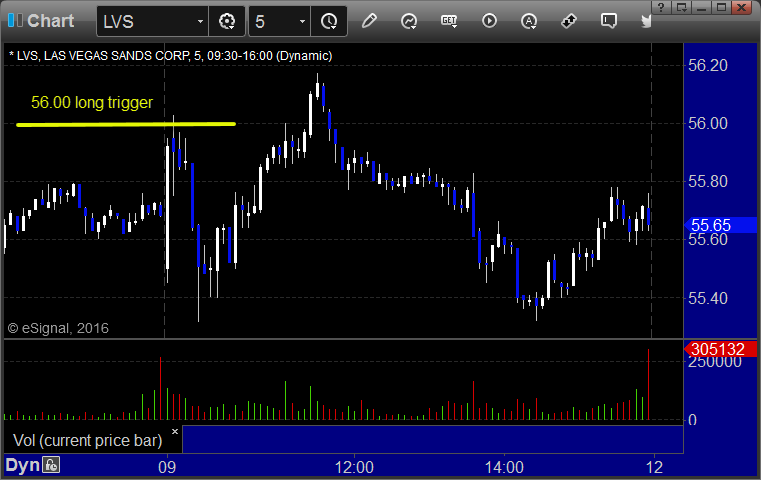761x480 pixels.
Task: Open the help question mark button
Action: 661,8
